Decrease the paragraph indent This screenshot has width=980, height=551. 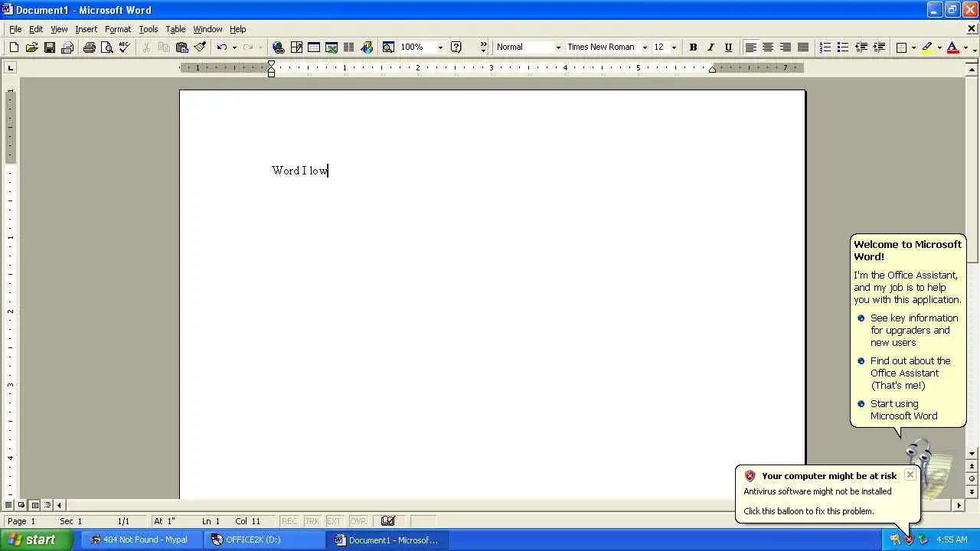(861, 47)
